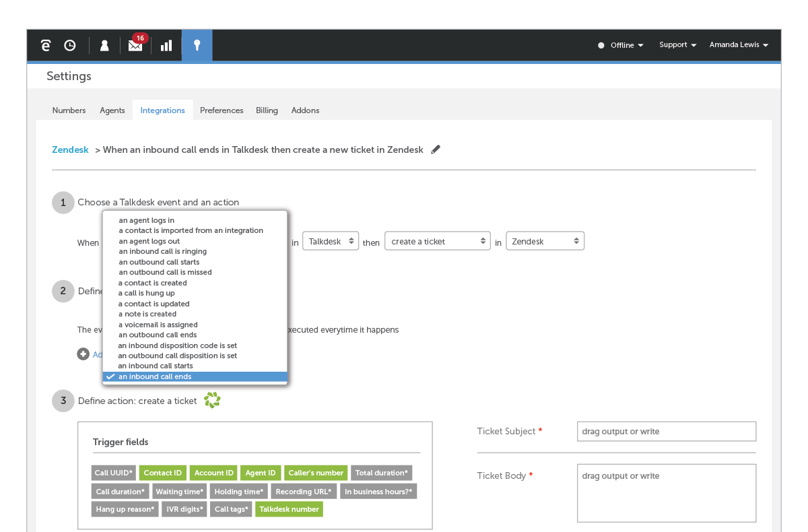Switch to the Preferences tab
The image size is (808, 532).
point(222,110)
